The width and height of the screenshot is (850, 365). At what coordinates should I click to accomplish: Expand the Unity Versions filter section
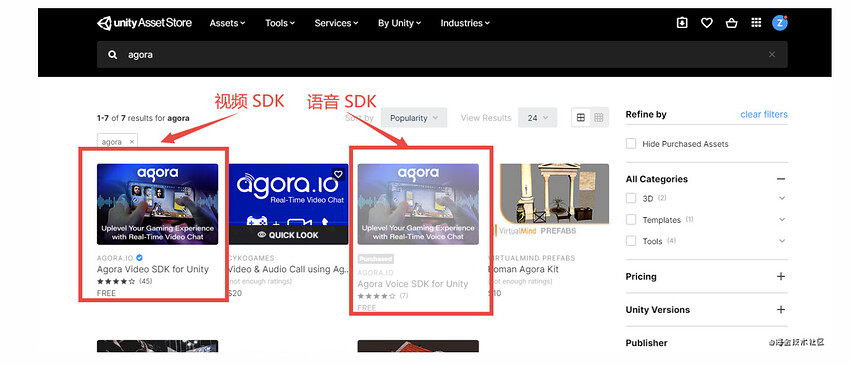[x=781, y=310]
